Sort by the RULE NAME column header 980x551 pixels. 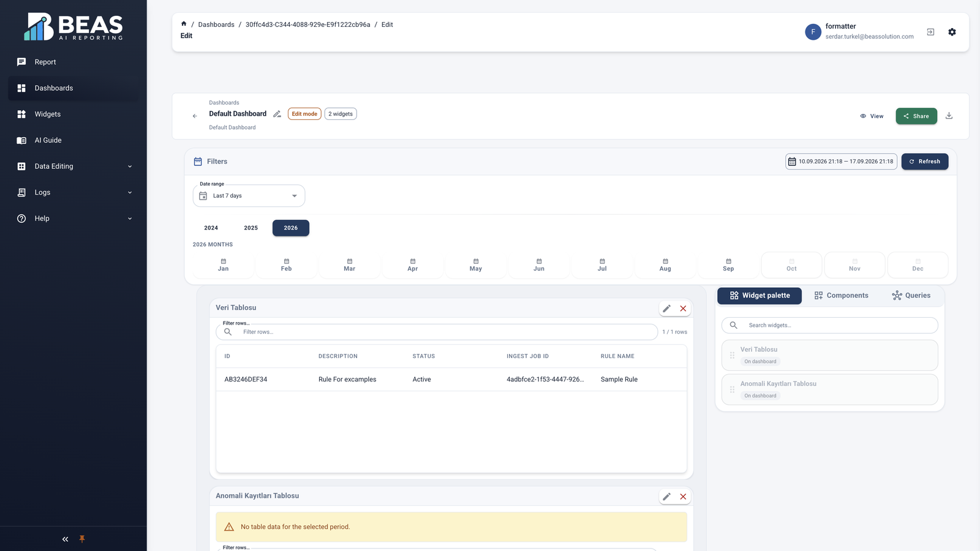coord(617,356)
